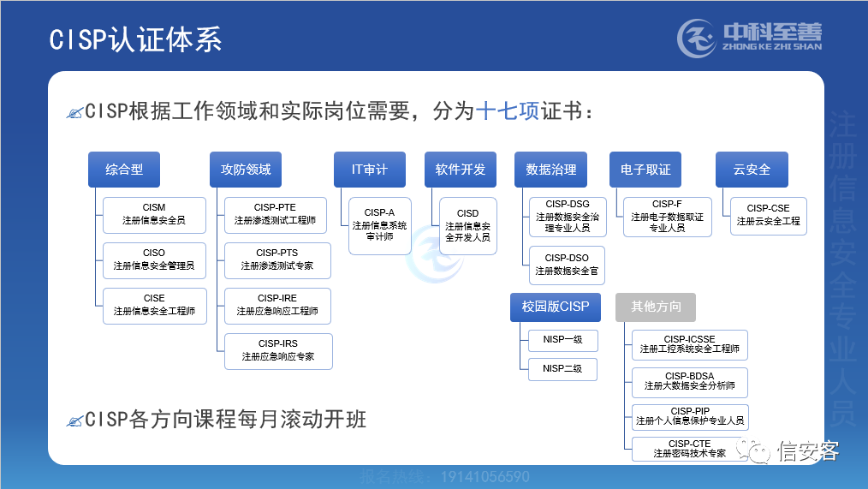The image size is (868, 489).
Task: Click the CISM 注册信息安全员 box
Action: tap(154, 216)
